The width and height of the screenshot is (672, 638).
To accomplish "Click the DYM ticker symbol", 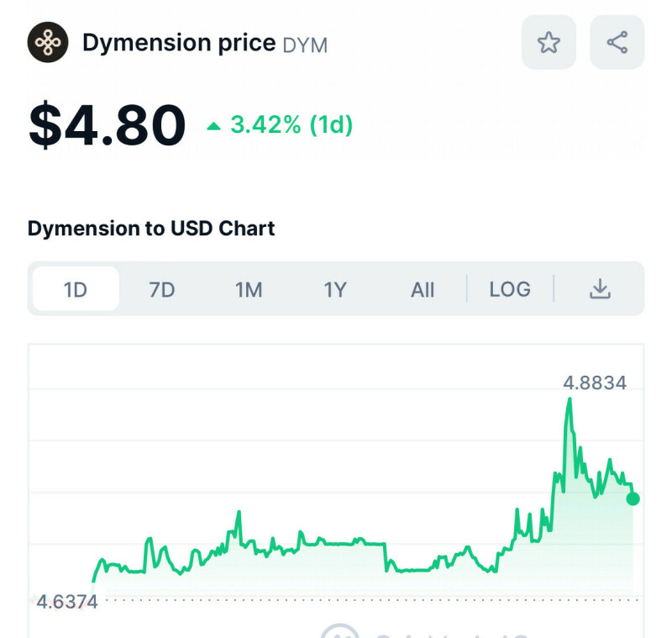I will (305, 45).
